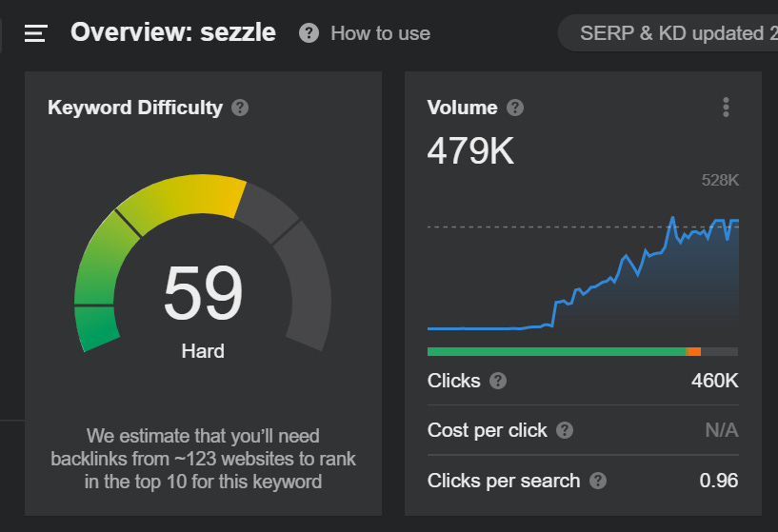Click the Cost per click label
The width and height of the screenshot is (778, 532).
488,430
